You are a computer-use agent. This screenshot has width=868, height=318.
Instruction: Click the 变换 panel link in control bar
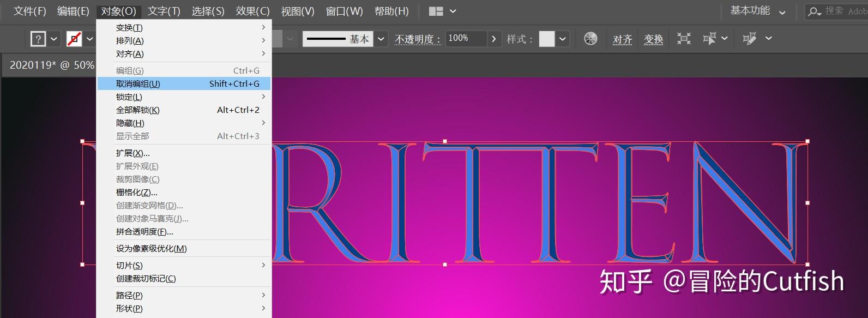click(653, 39)
